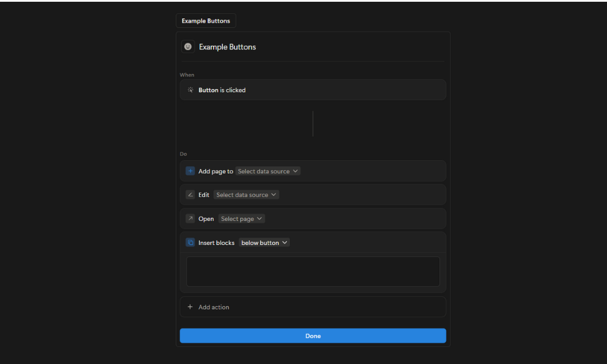The width and height of the screenshot is (607, 364).
Task: Click the Button is clicked trigger
Action: [x=312, y=90]
